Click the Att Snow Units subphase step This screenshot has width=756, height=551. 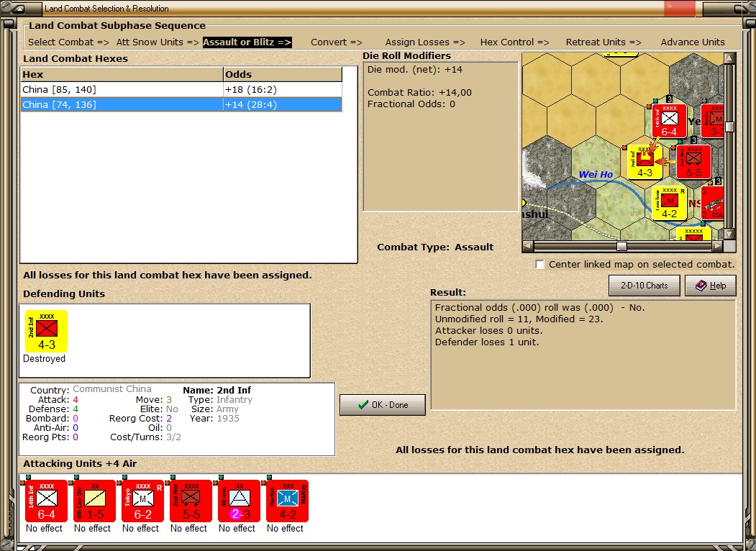pos(158,42)
